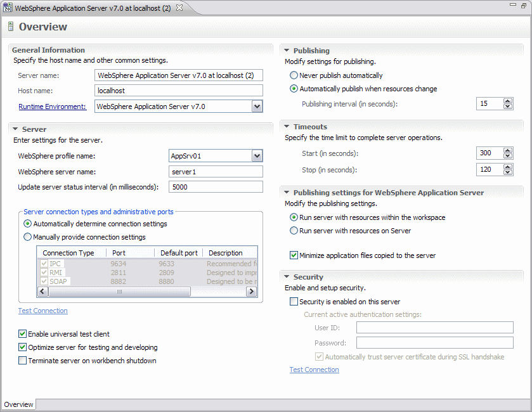532x412 pixels.
Task: Switch to the Overview bottom tab
Action: [x=18, y=404]
